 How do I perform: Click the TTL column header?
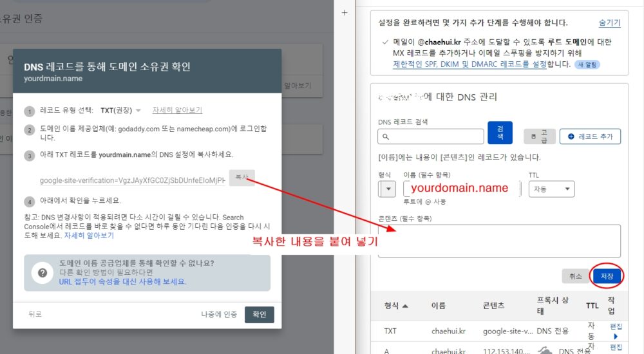coord(592,306)
